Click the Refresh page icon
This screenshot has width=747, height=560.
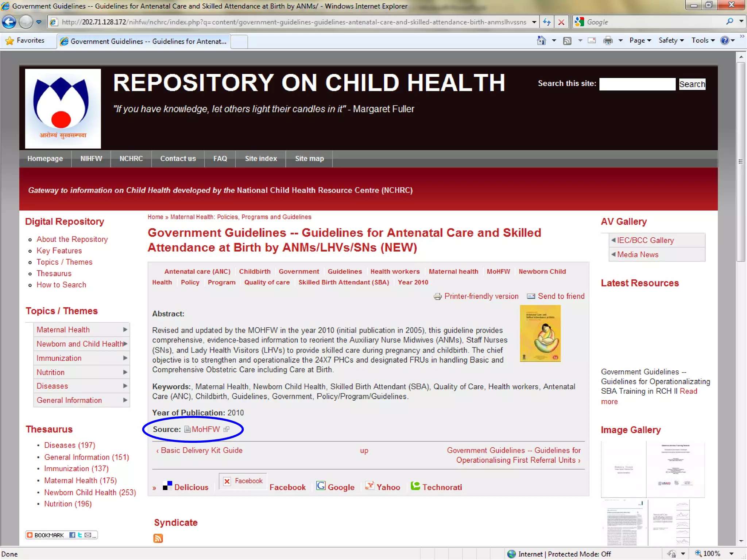point(546,22)
